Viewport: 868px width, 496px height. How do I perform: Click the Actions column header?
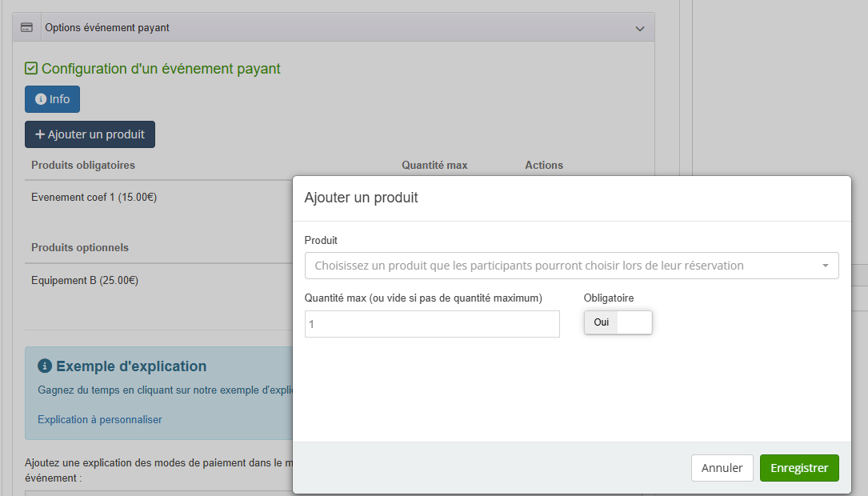coord(543,166)
